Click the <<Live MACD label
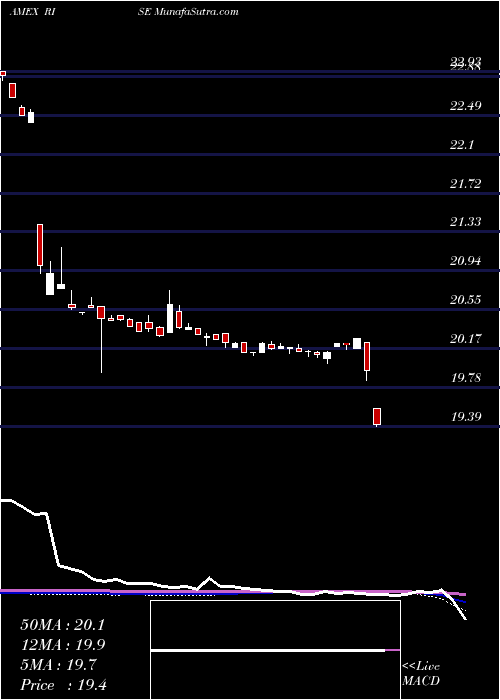 421,674
